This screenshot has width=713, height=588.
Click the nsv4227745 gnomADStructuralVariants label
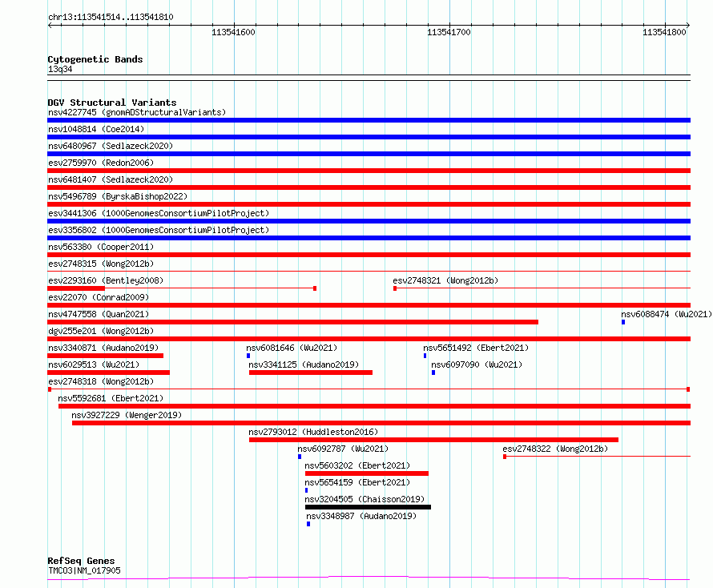pyautogui.click(x=137, y=112)
